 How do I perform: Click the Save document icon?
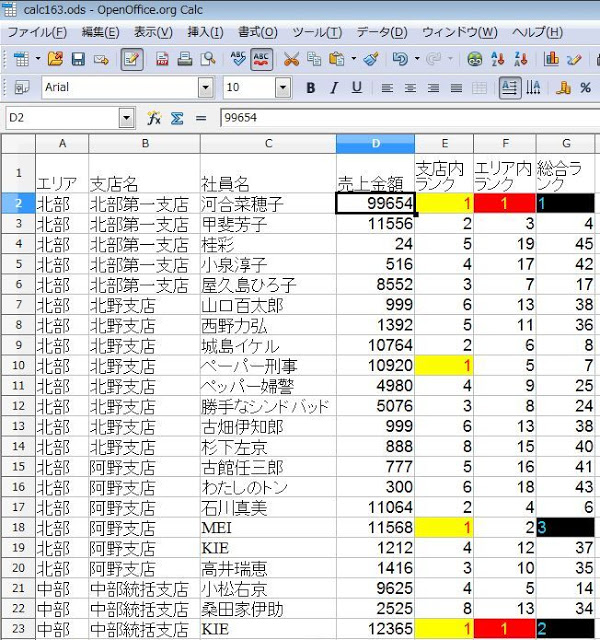point(78,60)
